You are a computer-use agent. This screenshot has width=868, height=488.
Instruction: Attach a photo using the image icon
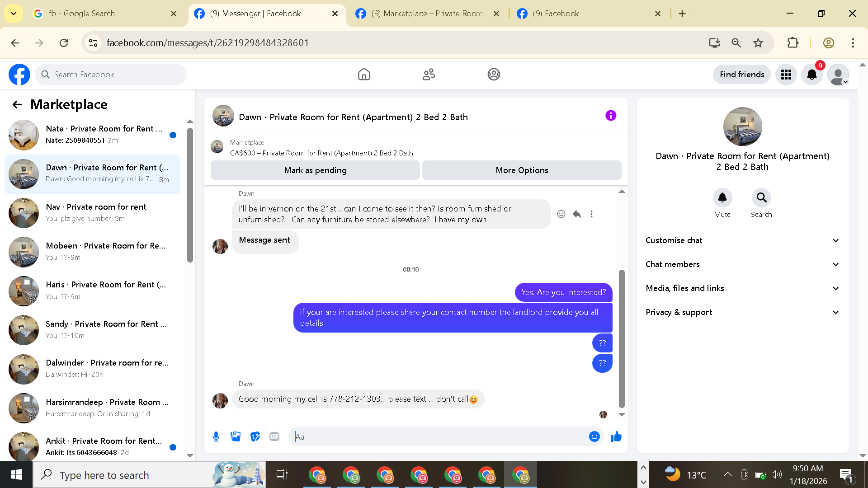(236, 436)
